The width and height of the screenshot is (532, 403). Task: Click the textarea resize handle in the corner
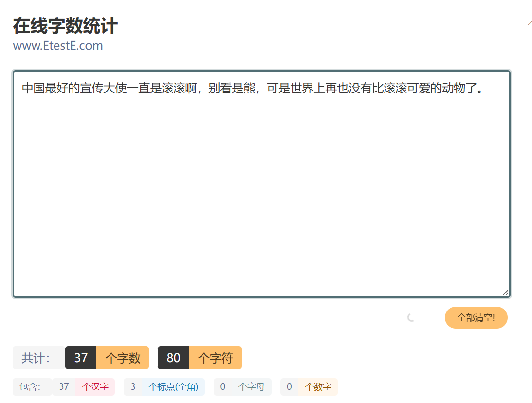pyautogui.click(x=505, y=293)
